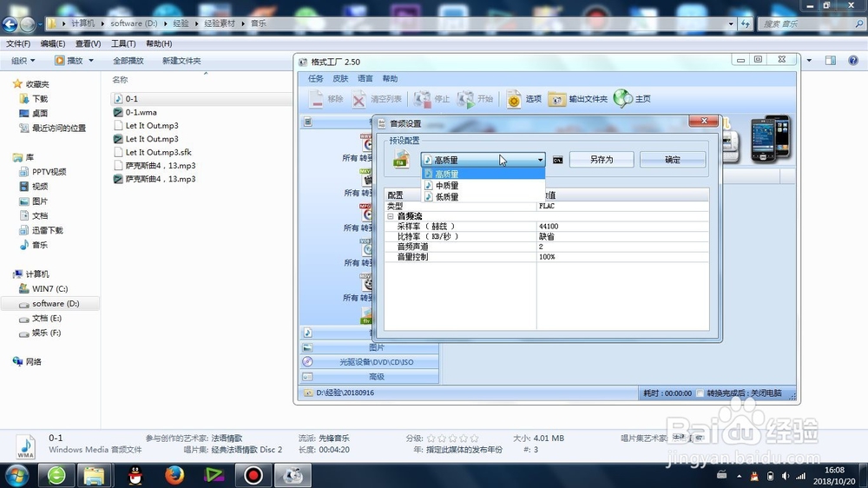Select the 音频声道 value 2
The image size is (868, 488).
point(622,247)
